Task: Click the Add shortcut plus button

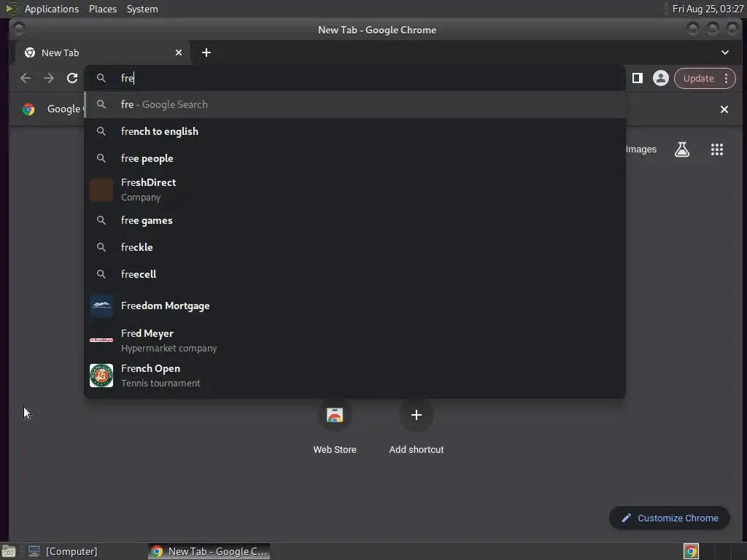Action: pos(417,415)
